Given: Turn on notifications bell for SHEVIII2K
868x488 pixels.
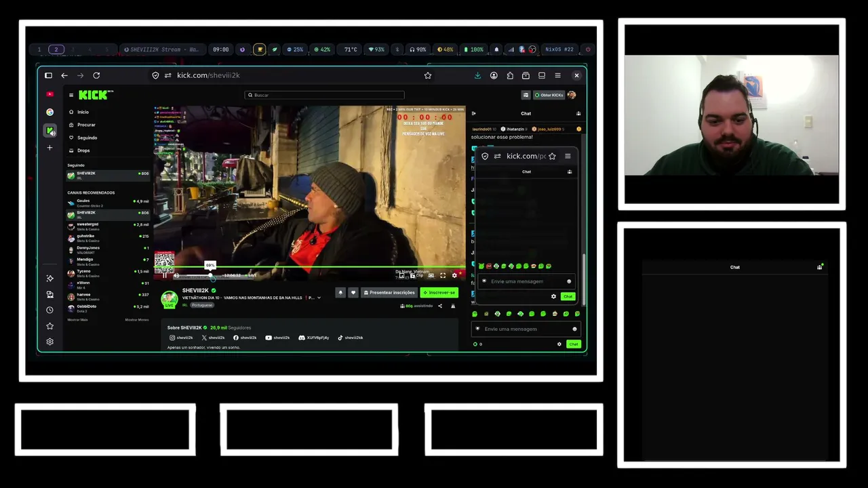Looking at the screenshot, I should [340, 293].
